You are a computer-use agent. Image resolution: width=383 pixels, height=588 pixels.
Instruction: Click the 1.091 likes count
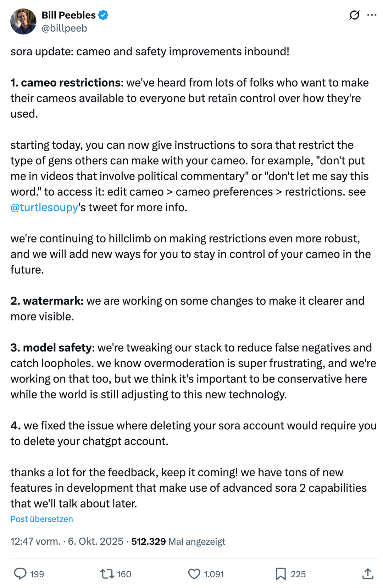(214, 574)
